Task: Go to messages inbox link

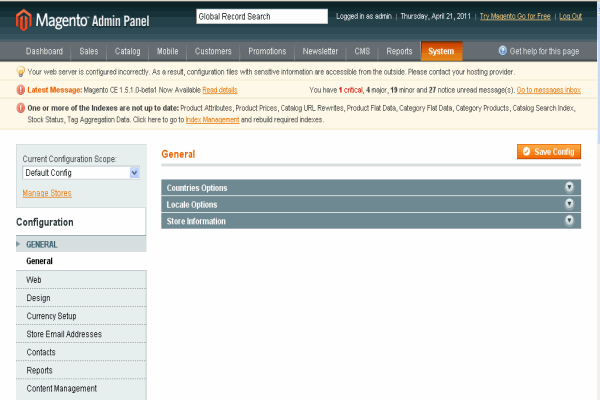Action: 549,90
